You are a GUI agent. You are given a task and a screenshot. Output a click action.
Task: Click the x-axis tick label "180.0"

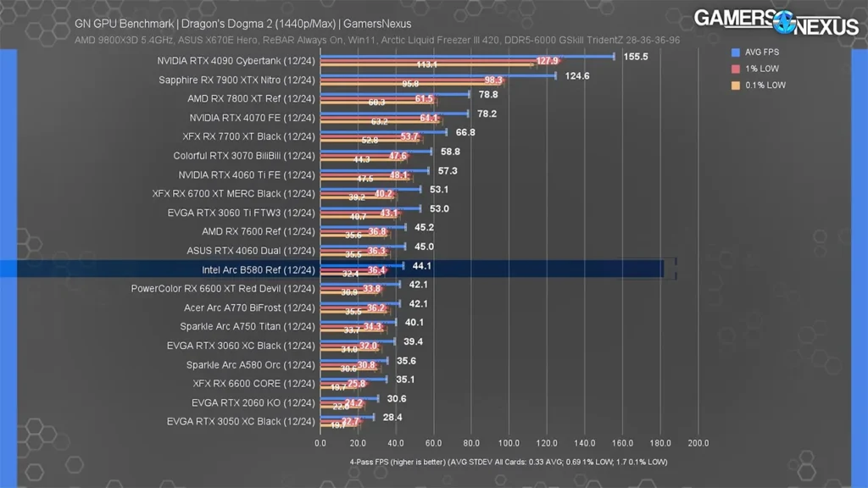(x=660, y=443)
